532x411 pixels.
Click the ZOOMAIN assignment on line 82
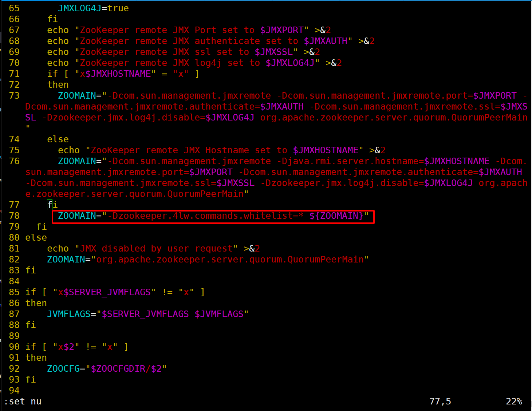pyautogui.click(x=66, y=260)
